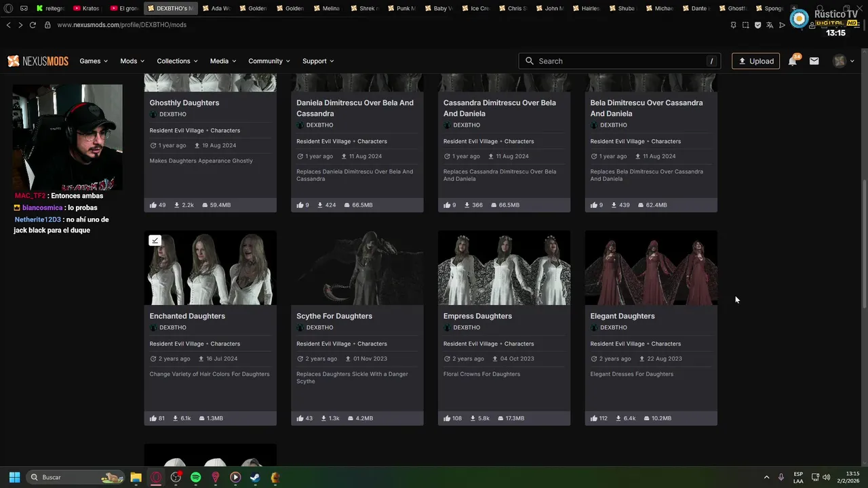Open the Windows Start menu
The image size is (868, 488).
tap(14, 477)
